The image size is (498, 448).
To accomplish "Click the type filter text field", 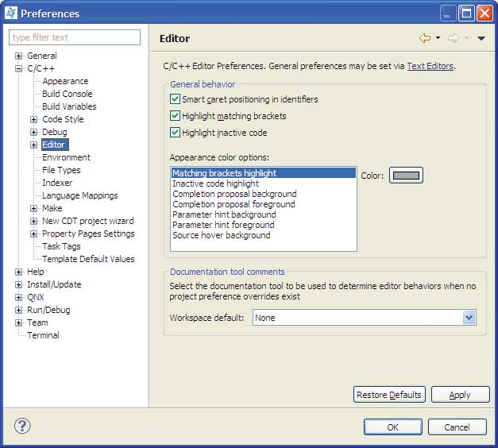I will click(75, 37).
